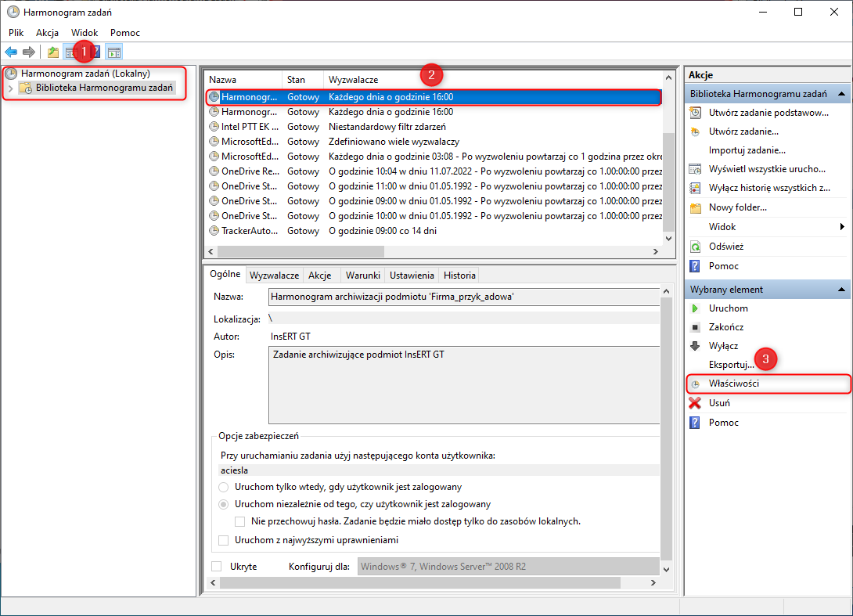Screen dimensions: 853x616
Task: Switch to the Historia tab
Action: (459, 276)
